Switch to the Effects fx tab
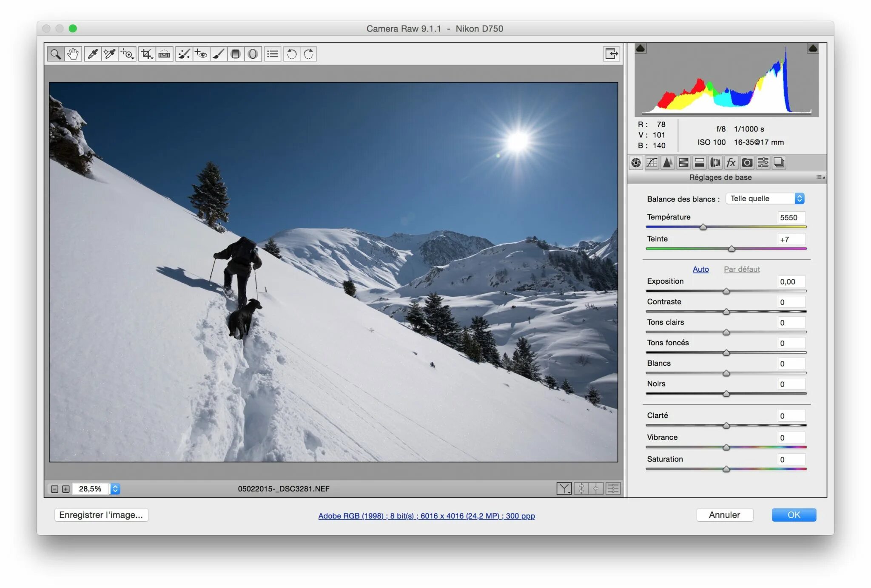Screen dimensions: 871x588 (x=731, y=162)
